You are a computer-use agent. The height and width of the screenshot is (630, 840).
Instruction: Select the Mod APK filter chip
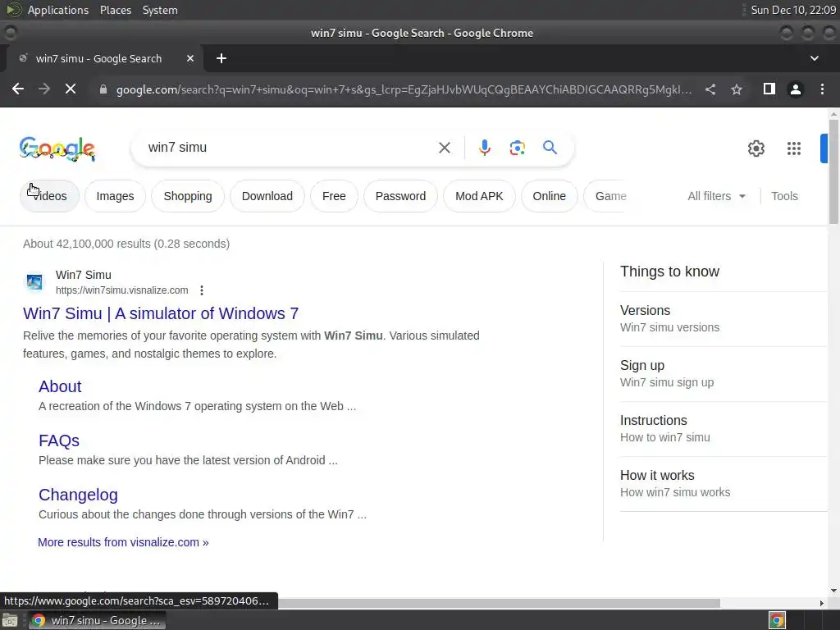click(x=479, y=196)
